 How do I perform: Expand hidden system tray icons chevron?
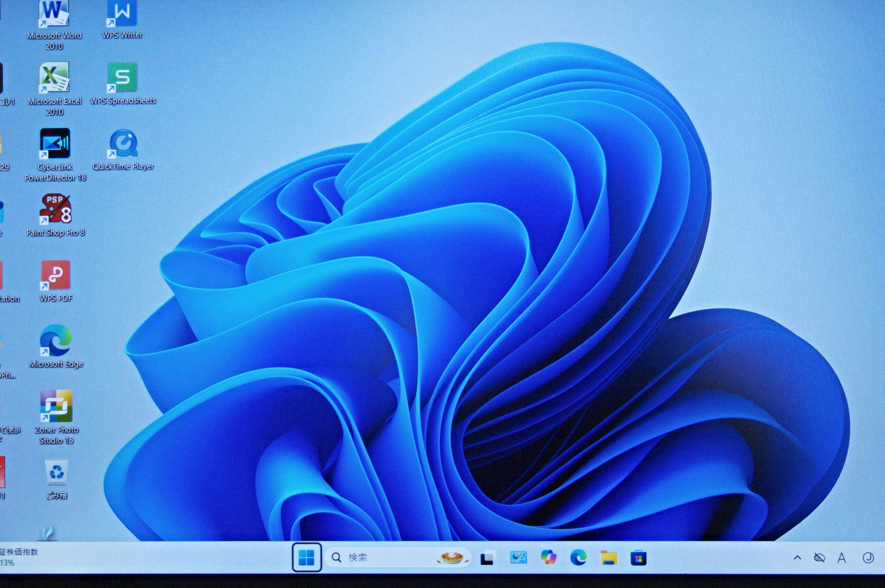(797, 558)
